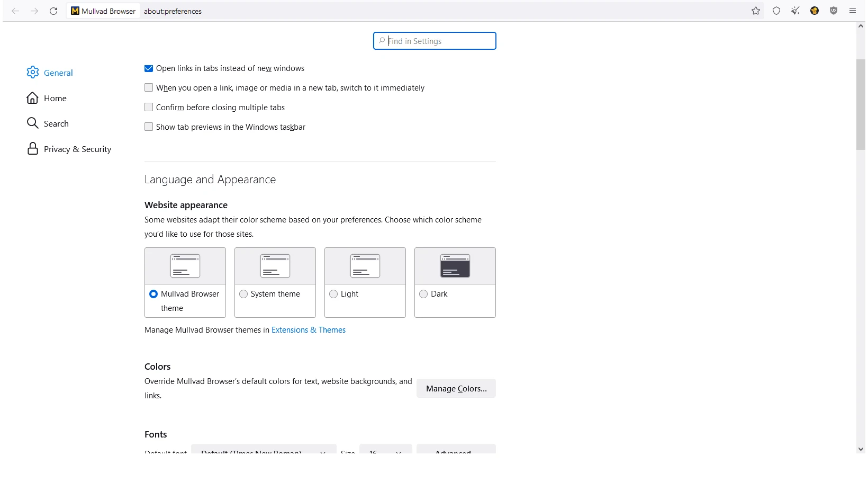Enable switching to new tabs immediately
Viewport: 868px width, 482px height.
149,88
